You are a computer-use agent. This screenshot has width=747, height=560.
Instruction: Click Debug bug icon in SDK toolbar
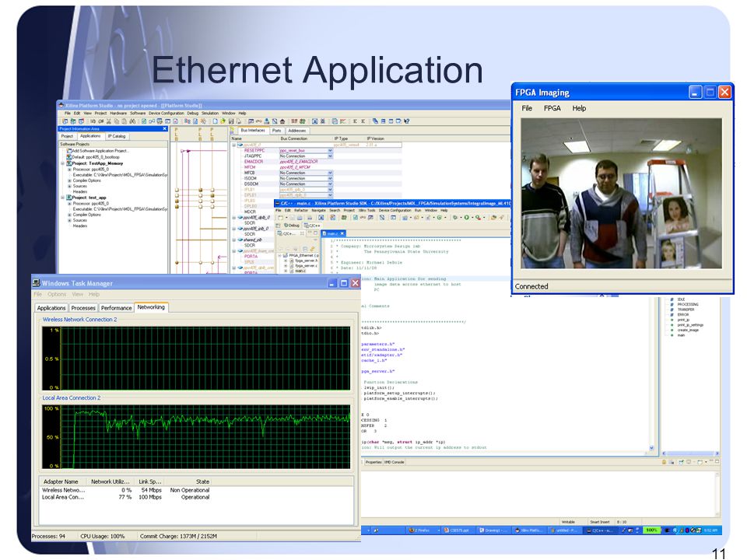point(455,218)
